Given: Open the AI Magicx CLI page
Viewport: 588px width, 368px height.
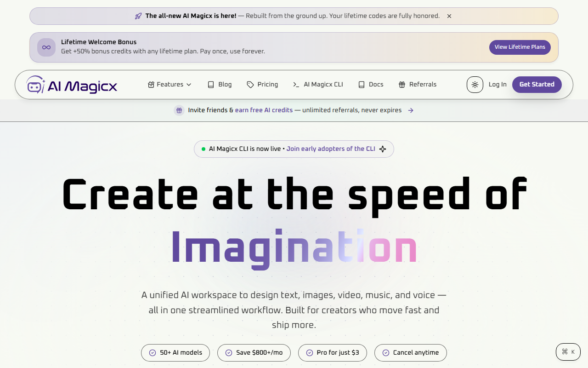Looking at the screenshot, I should coord(318,85).
